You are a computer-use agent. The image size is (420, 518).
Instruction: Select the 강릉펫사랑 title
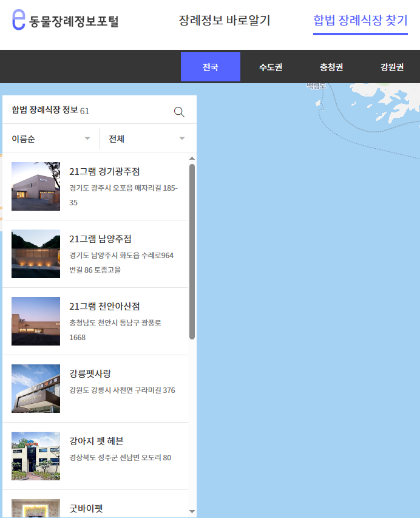[x=90, y=373]
